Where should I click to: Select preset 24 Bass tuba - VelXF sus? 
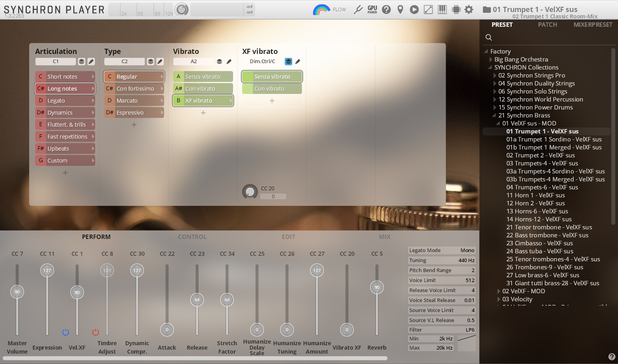coord(540,251)
